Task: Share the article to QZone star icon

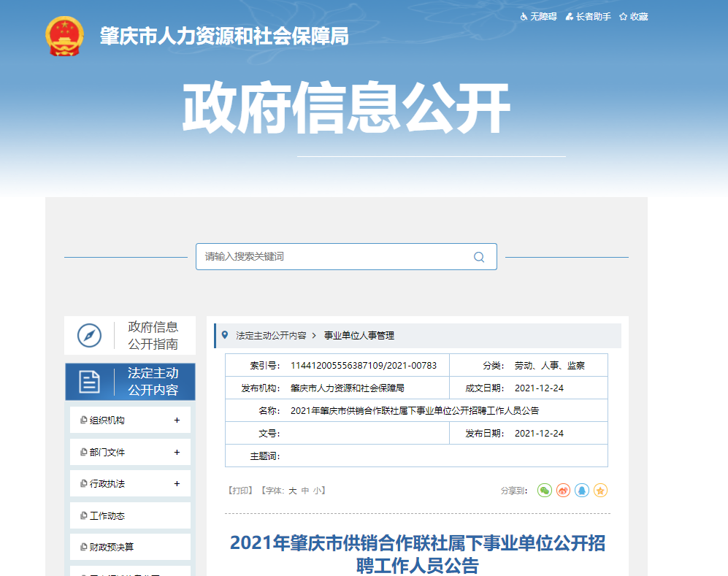Action: pos(600,490)
